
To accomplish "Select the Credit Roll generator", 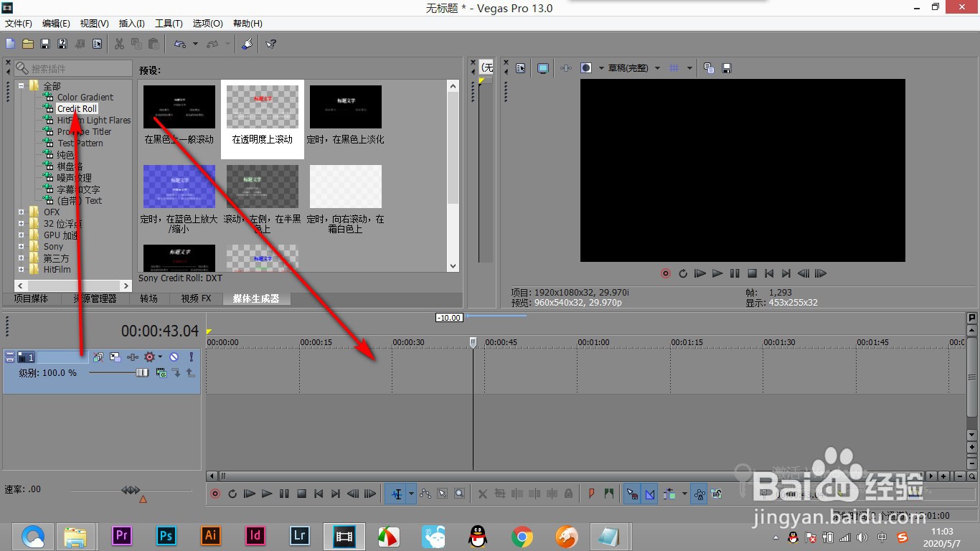I will coord(77,109).
